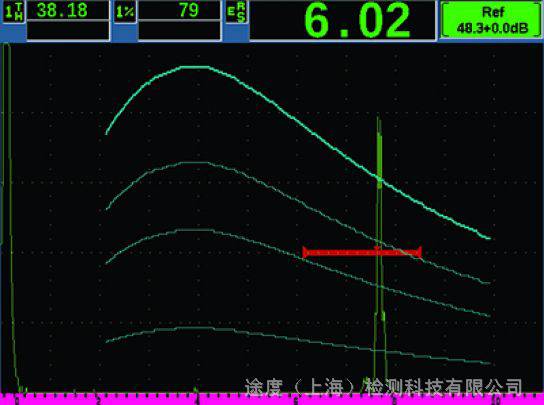Viewport: 544px width, 405px height.
Task: Click the right end marker of the red gate
Action: click(419, 252)
